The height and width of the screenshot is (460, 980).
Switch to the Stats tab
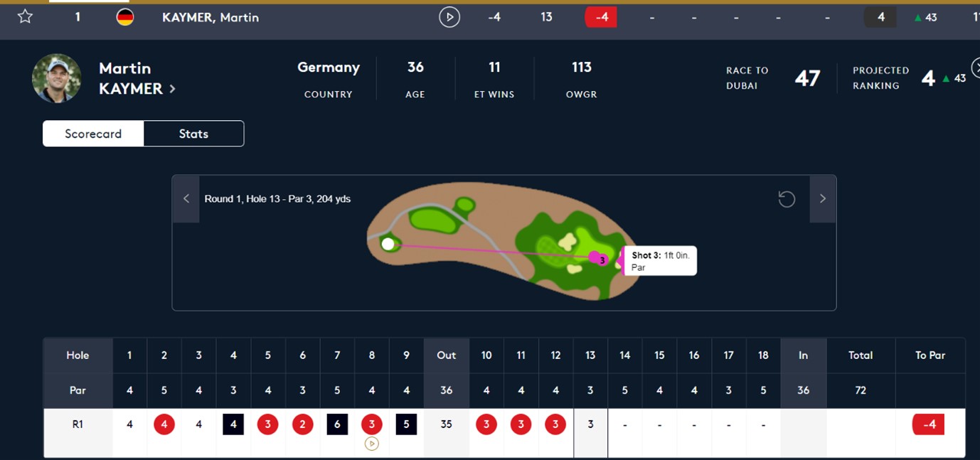coord(193,134)
